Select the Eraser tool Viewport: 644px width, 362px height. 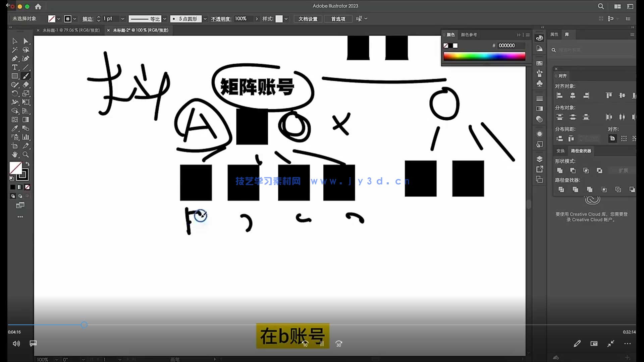25,84
